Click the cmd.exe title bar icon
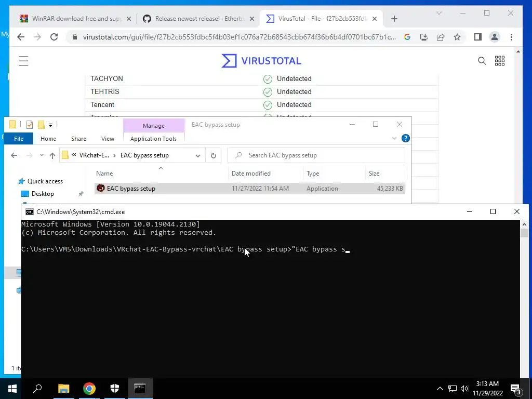This screenshot has width=532, height=399. pyautogui.click(x=30, y=212)
